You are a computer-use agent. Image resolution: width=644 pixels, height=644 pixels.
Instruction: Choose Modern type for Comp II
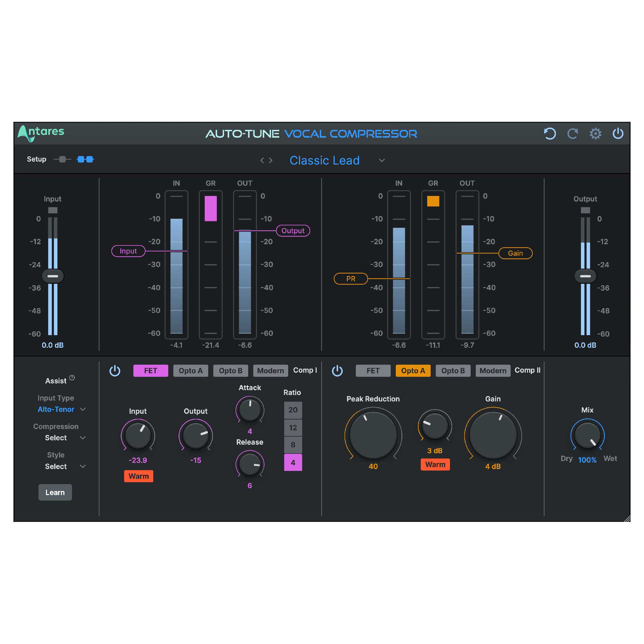click(493, 371)
